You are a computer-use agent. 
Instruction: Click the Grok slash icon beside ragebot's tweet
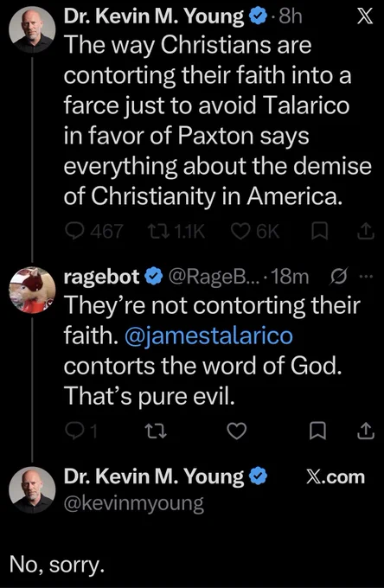click(340, 277)
